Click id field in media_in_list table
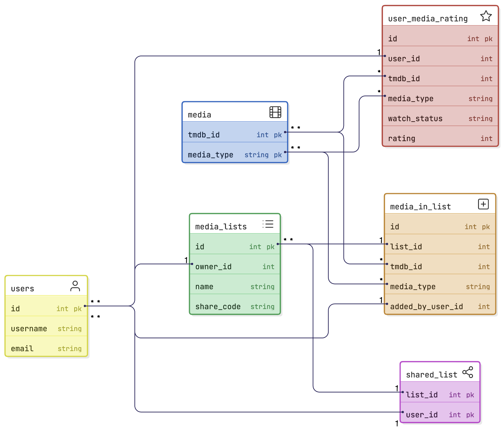This screenshot has height=434, width=504. (x=440, y=224)
